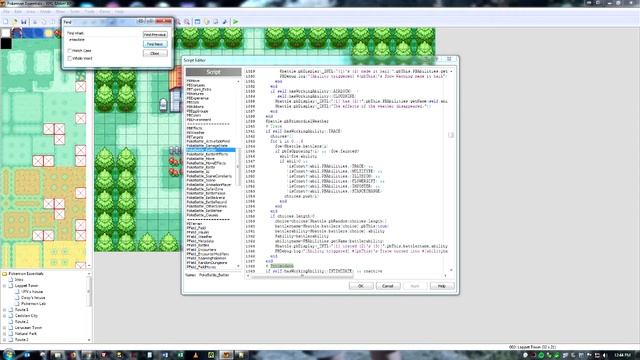This screenshot has height=360, width=640.
Task: Click the Find what text field
Action: coord(104,40)
